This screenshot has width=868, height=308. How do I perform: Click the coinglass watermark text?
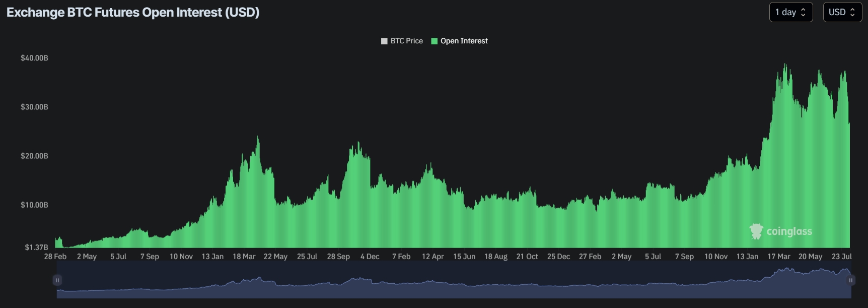tap(789, 231)
